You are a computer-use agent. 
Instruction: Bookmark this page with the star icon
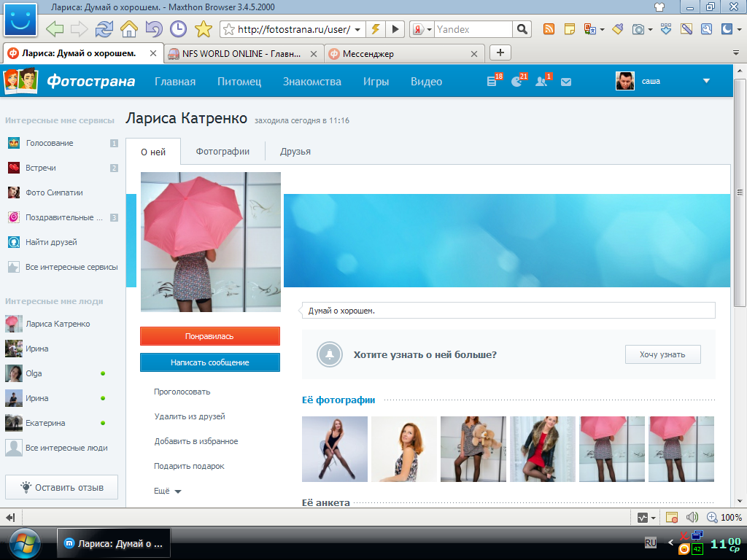[x=204, y=29]
